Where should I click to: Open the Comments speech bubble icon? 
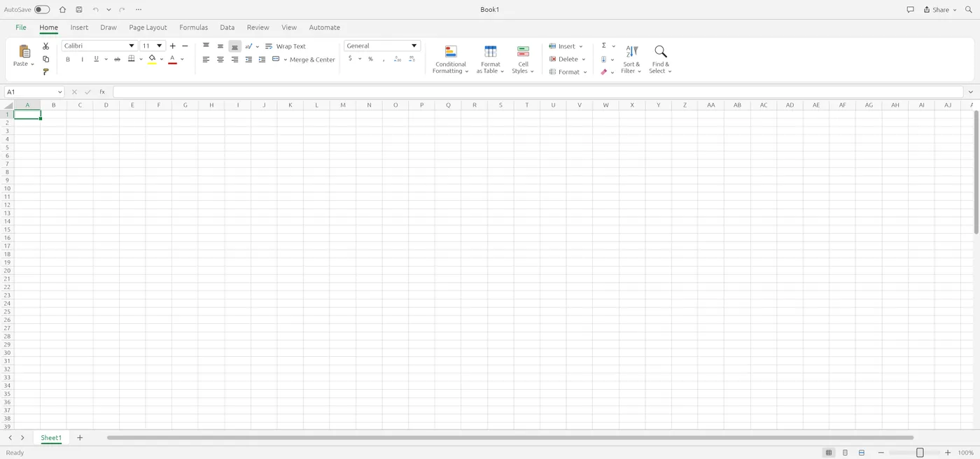(910, 10)
